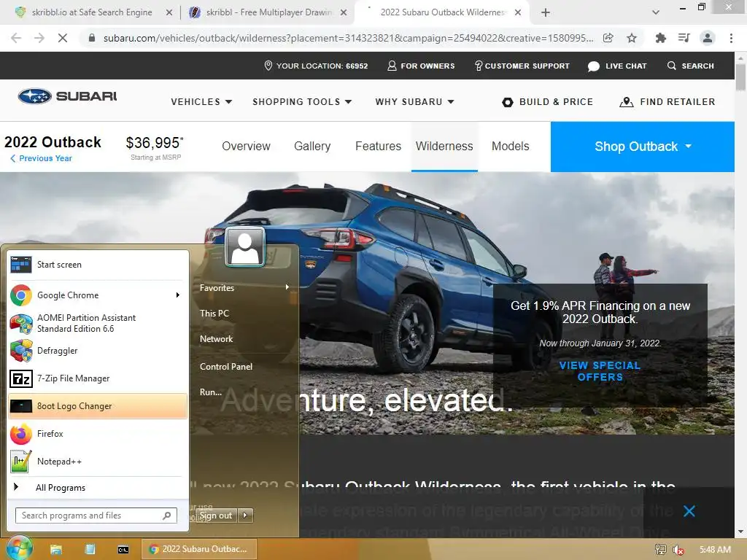747x560 pixels.
Task: Launch AOMEI Partition Assistant
Action: pos(98,323)
